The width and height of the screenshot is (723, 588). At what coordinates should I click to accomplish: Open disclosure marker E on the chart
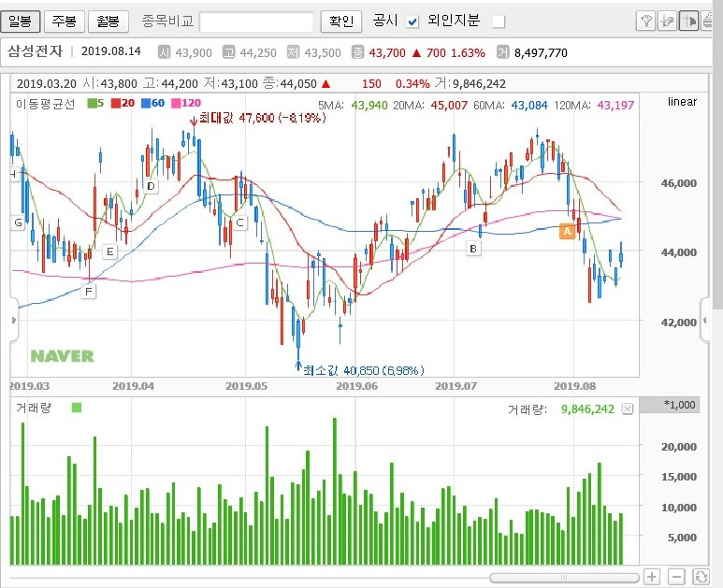pos(109,251)
